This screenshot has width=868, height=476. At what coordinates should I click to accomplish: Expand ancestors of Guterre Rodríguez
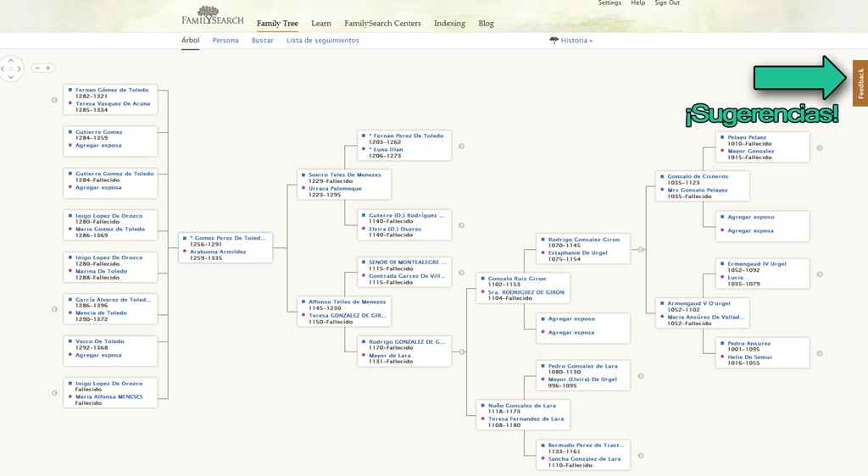(461, 225)
